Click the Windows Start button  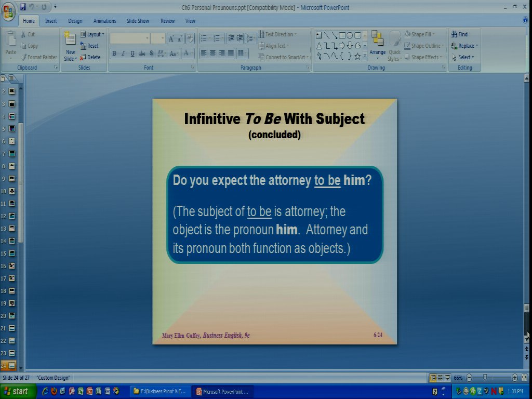pyautogui.click(x=18, y=391)
